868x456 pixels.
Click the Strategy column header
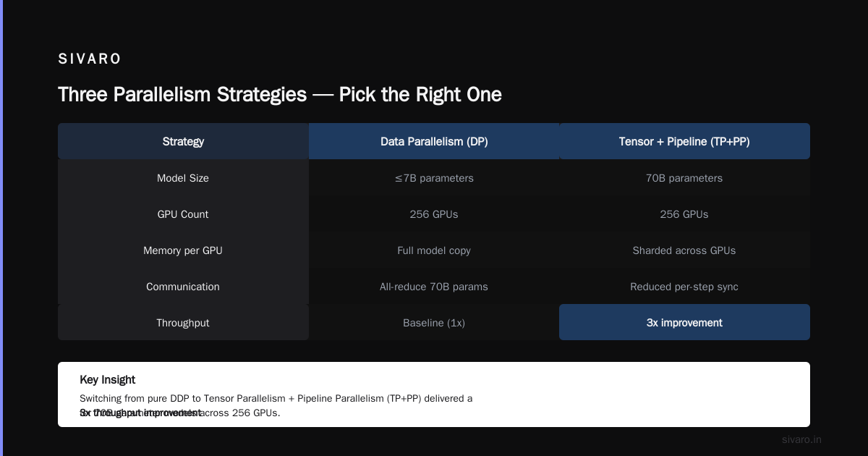[x=183, y=141]
